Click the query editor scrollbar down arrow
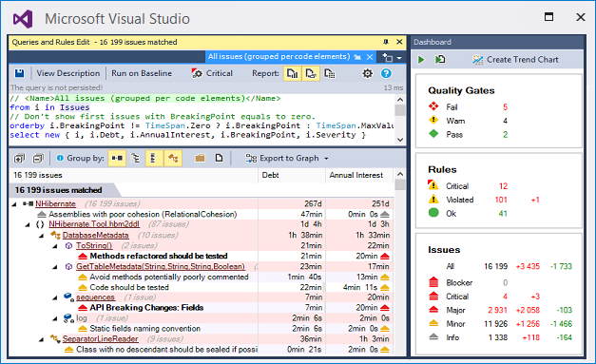Image resolution: width=596 pixels, height=364 pixels. click(400, 140)
